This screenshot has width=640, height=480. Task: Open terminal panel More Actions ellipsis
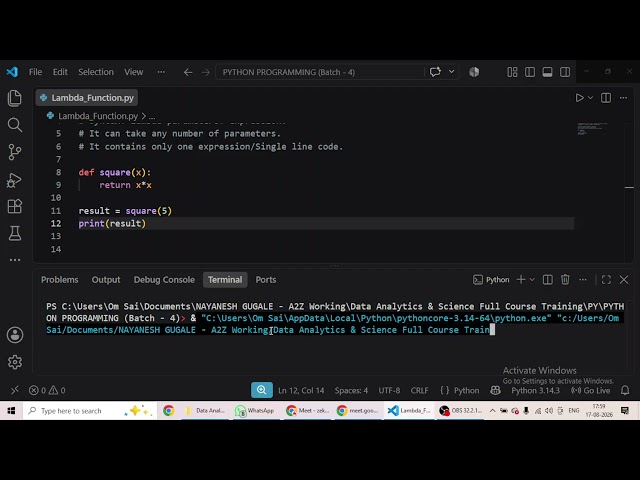(583, 280)
